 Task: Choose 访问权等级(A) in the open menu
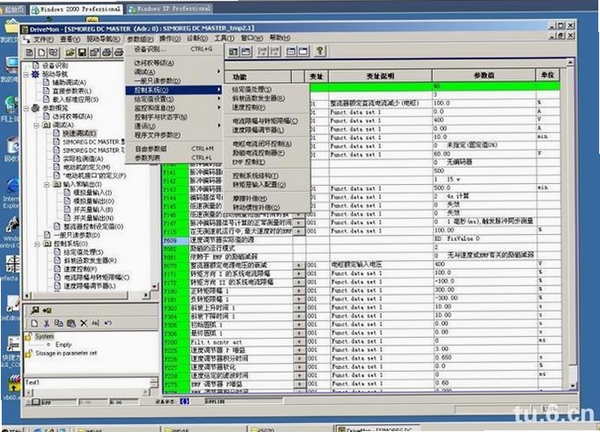pyautogui.click(x=173, y=63)
